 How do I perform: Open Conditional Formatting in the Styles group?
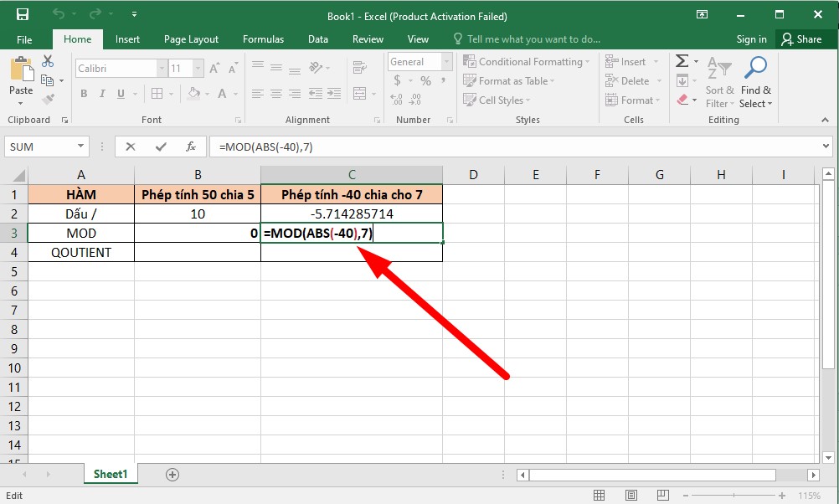coord(526,61)
